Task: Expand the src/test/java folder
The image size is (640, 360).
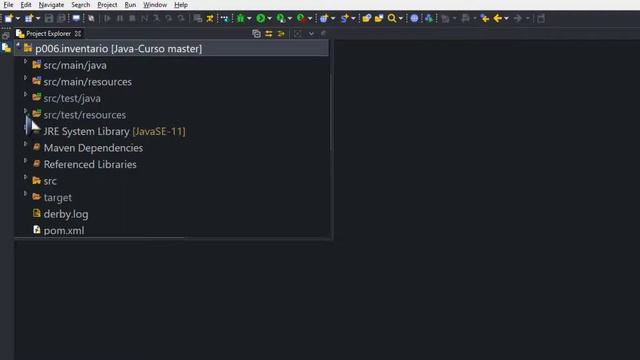Action: coord(25,94)
